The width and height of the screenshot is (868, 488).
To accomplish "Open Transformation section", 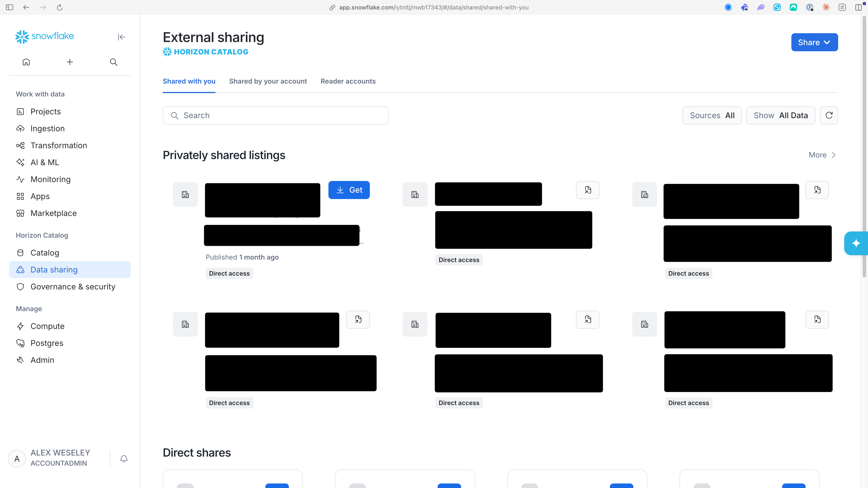I will 70,145.
